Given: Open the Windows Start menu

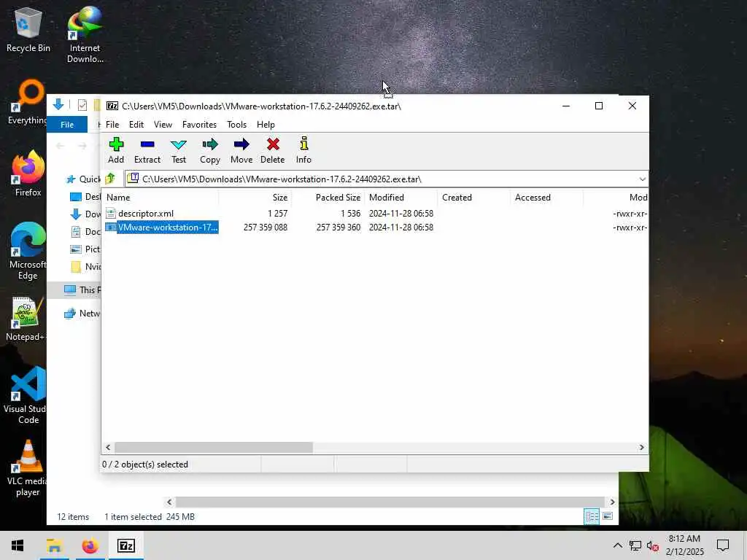Looking at the screenshot, I should tap(18, 545).
